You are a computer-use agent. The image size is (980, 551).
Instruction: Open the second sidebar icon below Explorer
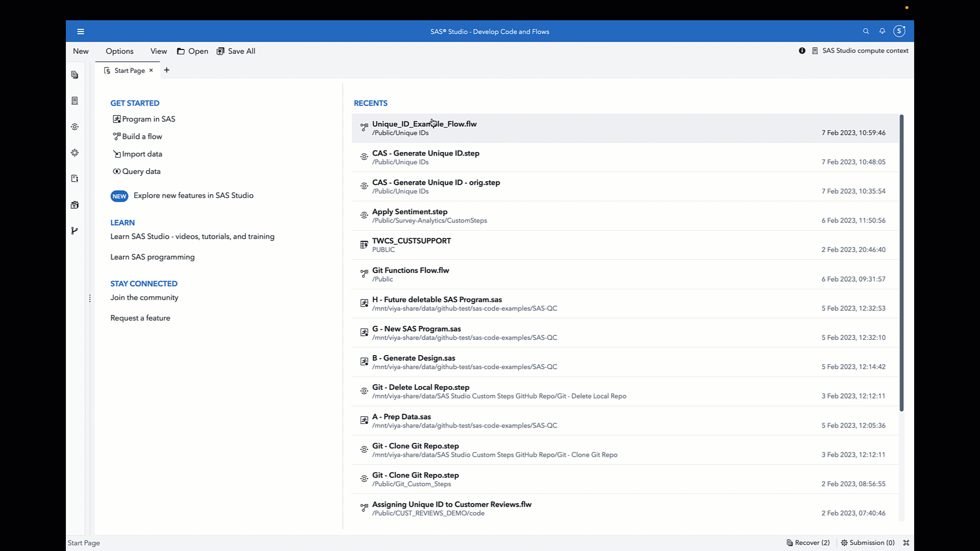pos(75,101)
